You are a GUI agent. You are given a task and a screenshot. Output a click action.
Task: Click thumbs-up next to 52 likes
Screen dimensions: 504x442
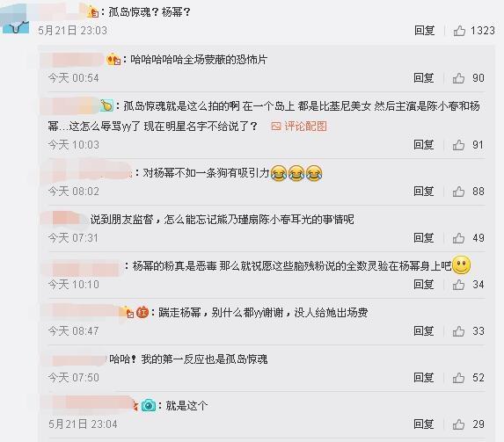[x=458, y=378]
